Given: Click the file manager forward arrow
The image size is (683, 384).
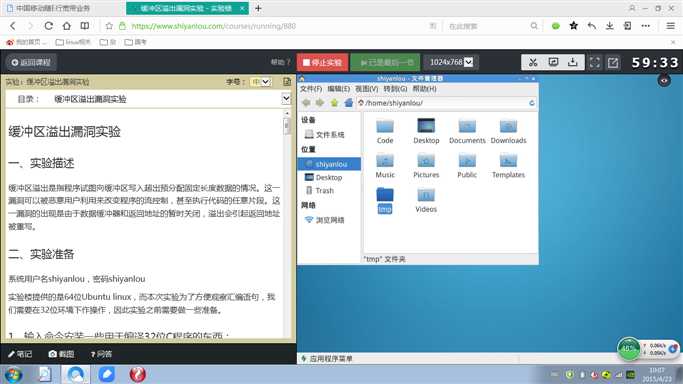Looking at the screenshot, I should click(x=320, y=103).
